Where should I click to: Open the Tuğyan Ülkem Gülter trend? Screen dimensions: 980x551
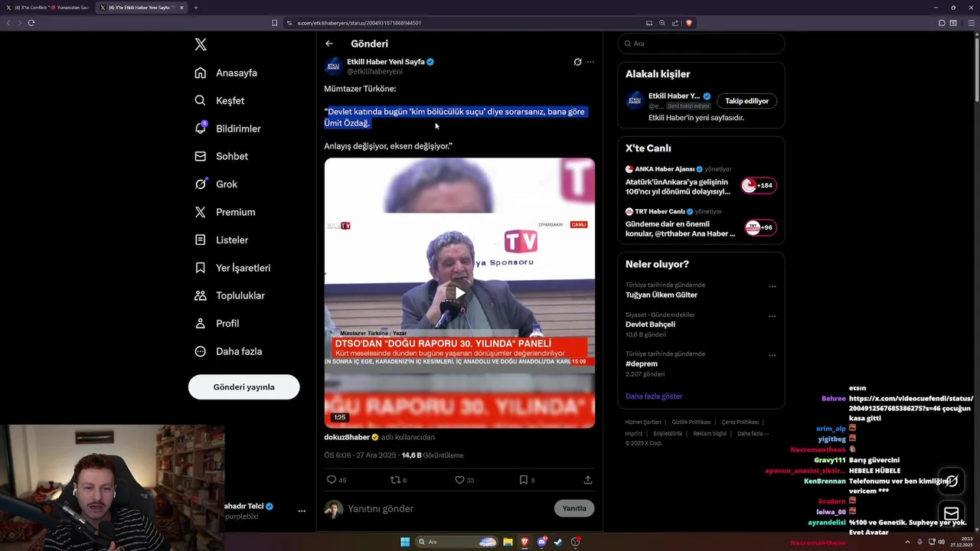661,295
